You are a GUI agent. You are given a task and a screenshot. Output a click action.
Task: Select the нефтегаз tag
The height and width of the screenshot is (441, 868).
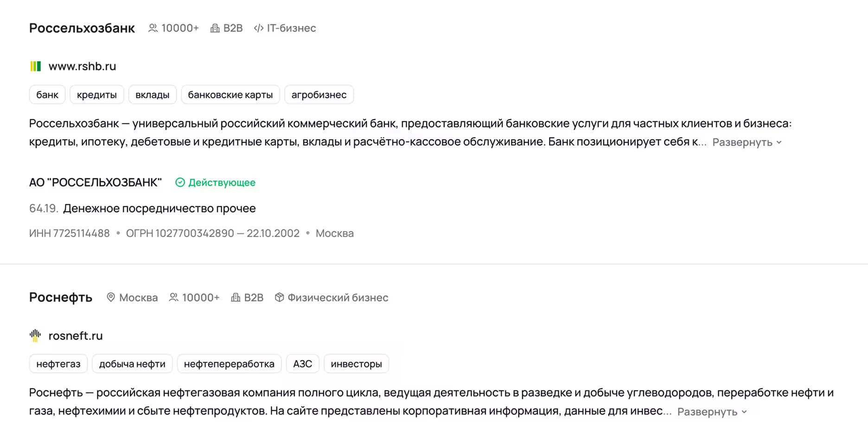58,364
